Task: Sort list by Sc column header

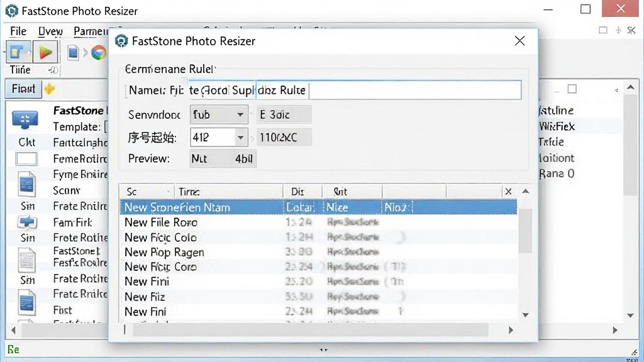Action: point(147,192)
